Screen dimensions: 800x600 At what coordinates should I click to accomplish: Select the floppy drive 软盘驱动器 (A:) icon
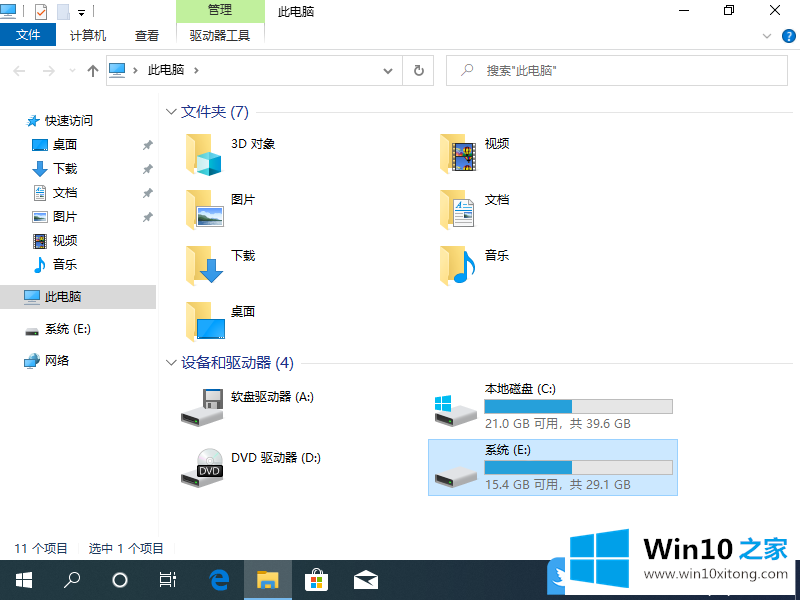pos(202,407)
